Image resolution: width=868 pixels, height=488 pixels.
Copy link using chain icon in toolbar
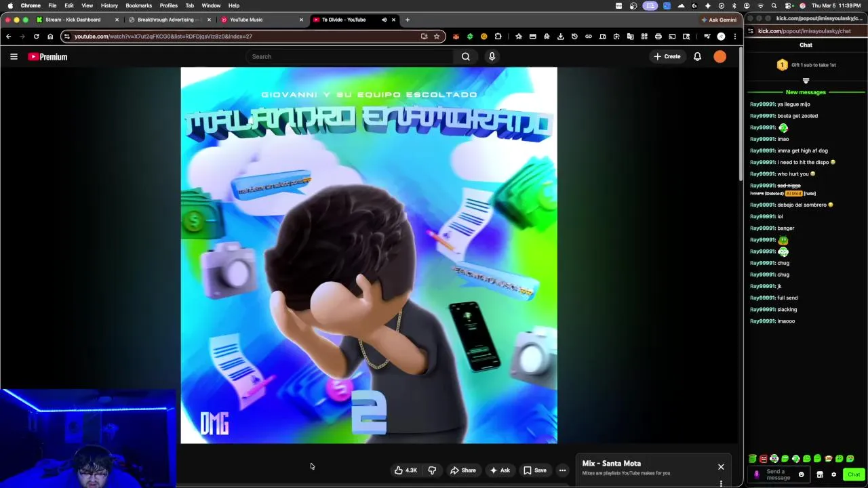pyautogui.click(x=589, y=37)
